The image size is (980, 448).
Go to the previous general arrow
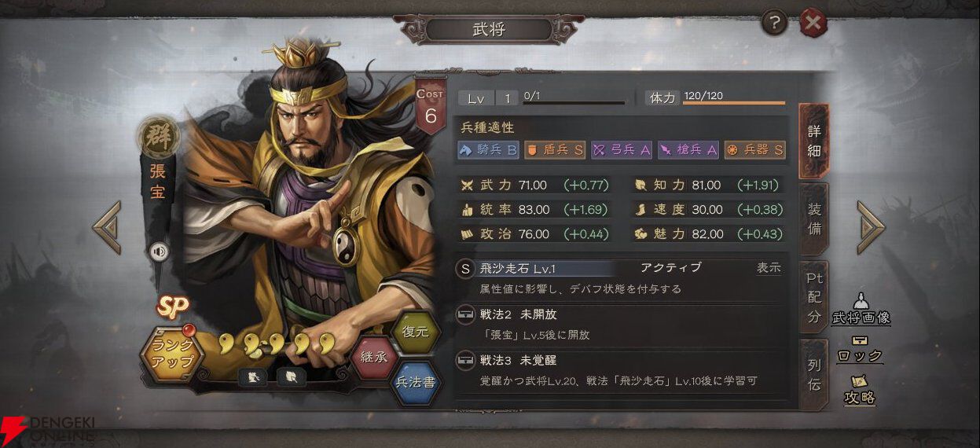point(107,228)
